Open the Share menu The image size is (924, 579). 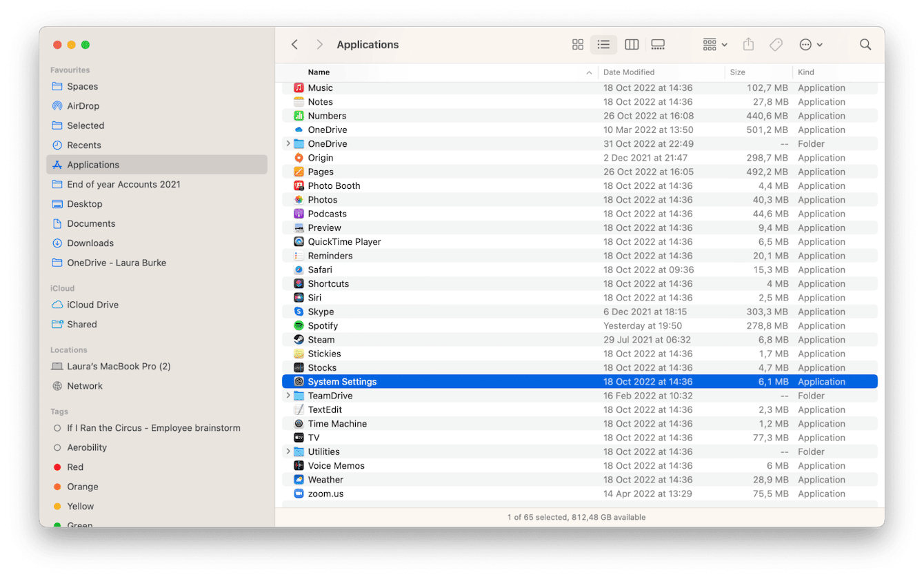(748, 44)
